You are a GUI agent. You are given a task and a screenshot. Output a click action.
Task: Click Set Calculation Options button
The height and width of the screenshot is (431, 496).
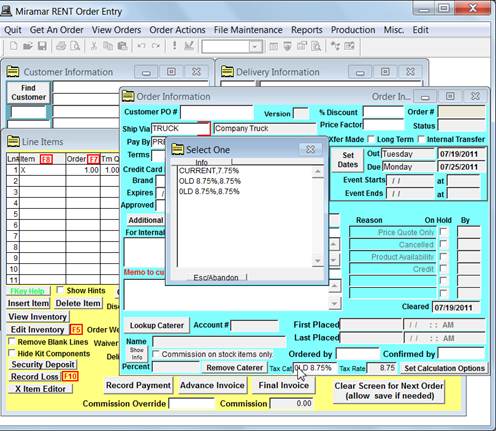point(444,368)
